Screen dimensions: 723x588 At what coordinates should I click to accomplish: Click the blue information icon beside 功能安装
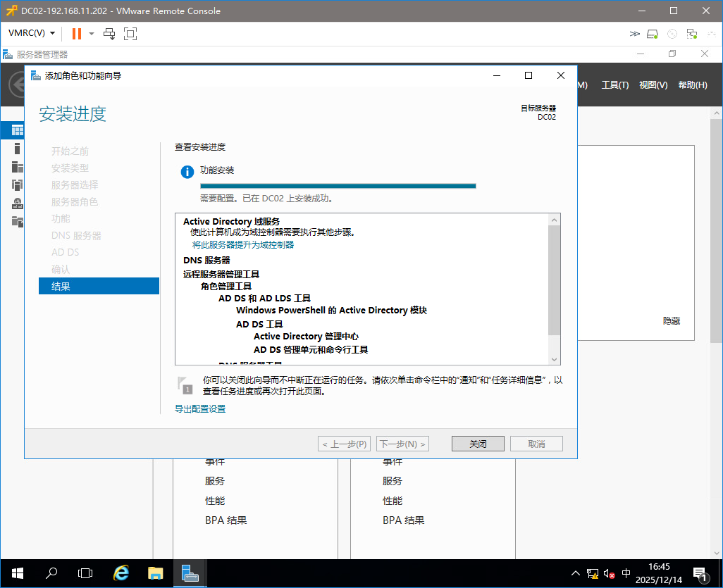187,172
